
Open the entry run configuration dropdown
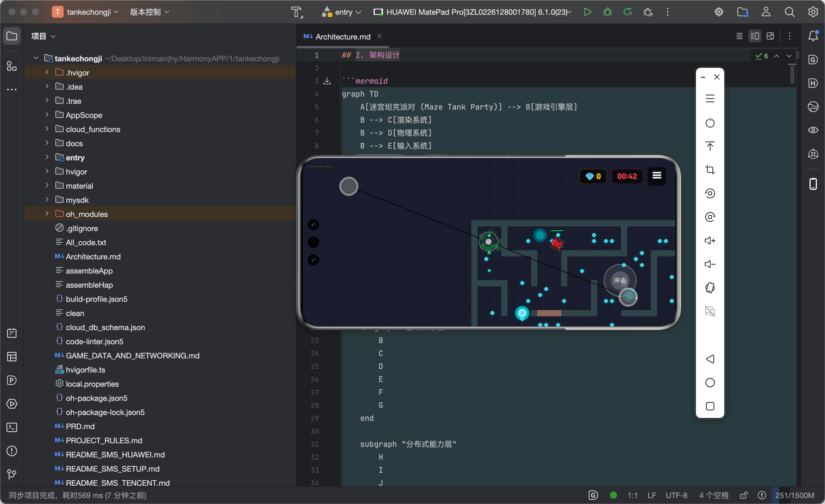(x=341, y=12)
